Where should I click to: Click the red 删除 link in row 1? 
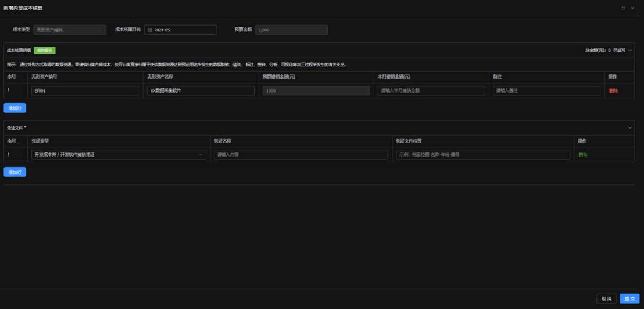pos(613,91)
